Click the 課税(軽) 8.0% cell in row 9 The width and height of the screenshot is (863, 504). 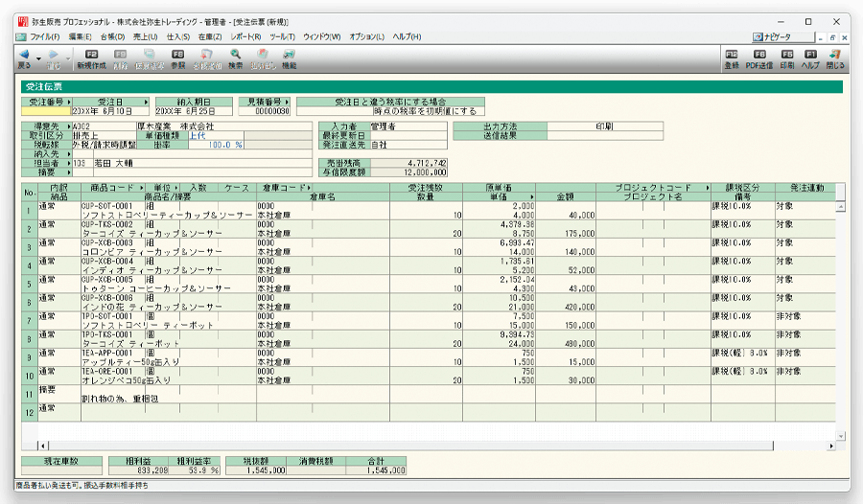coord(742,354)
